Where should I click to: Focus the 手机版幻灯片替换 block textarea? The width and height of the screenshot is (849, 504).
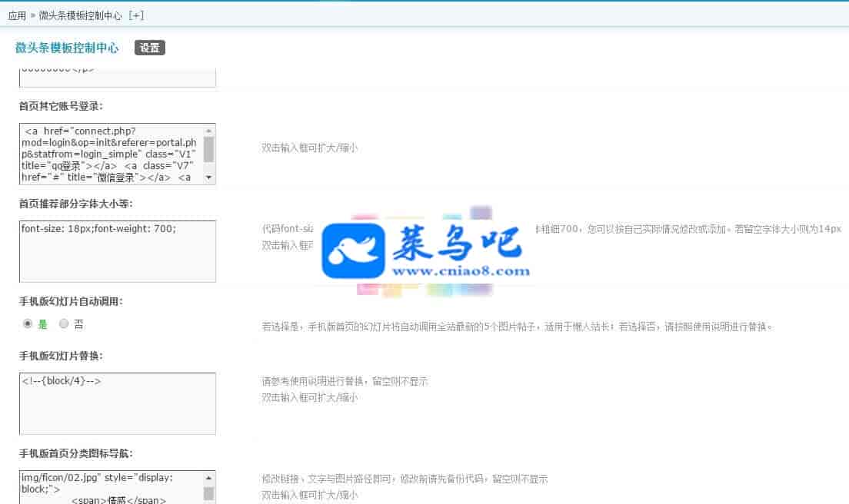117,403
